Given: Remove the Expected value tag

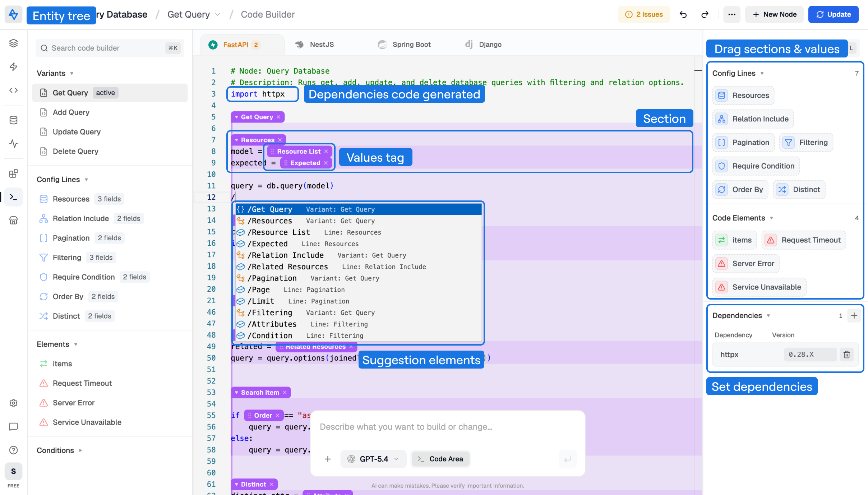Looking at the screenshot, I should 326,163.
